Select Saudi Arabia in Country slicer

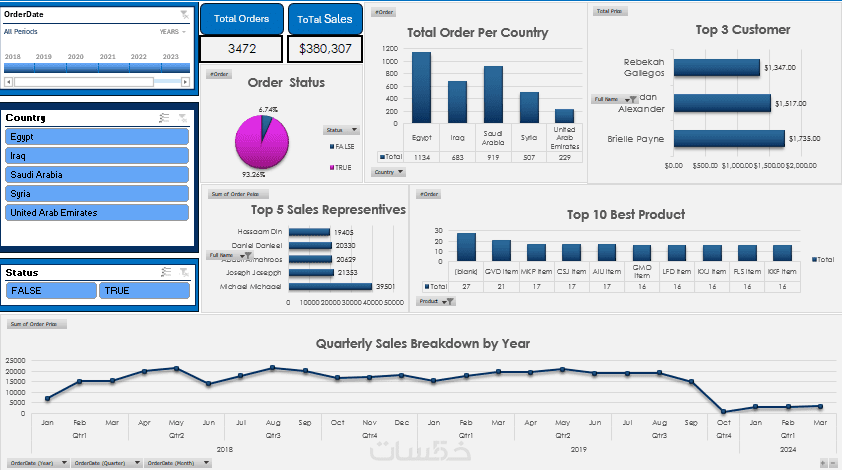pyautogui.click(x=97, y=175)
